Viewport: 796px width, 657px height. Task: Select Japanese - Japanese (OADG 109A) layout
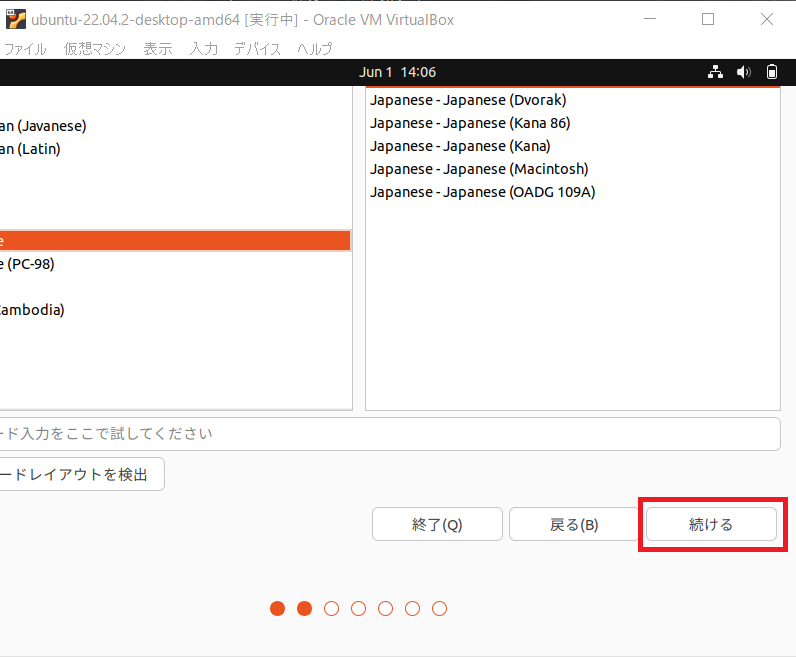573,192
